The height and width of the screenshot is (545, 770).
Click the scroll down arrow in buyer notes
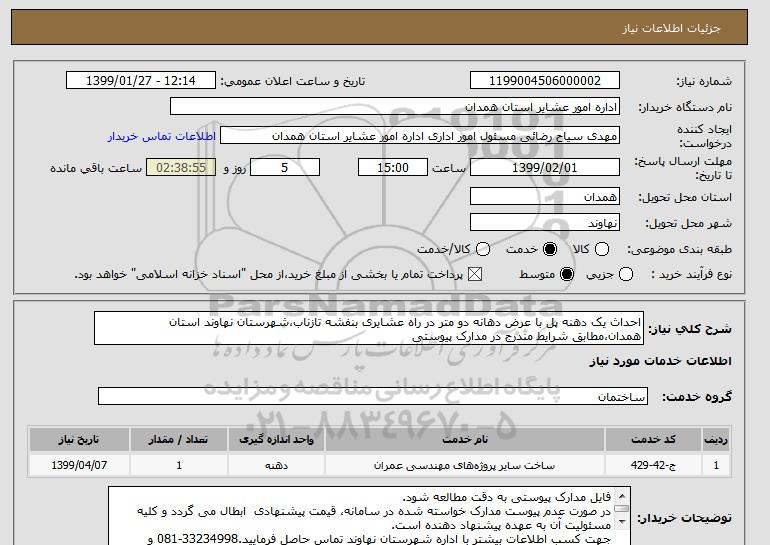click(622, 521)
